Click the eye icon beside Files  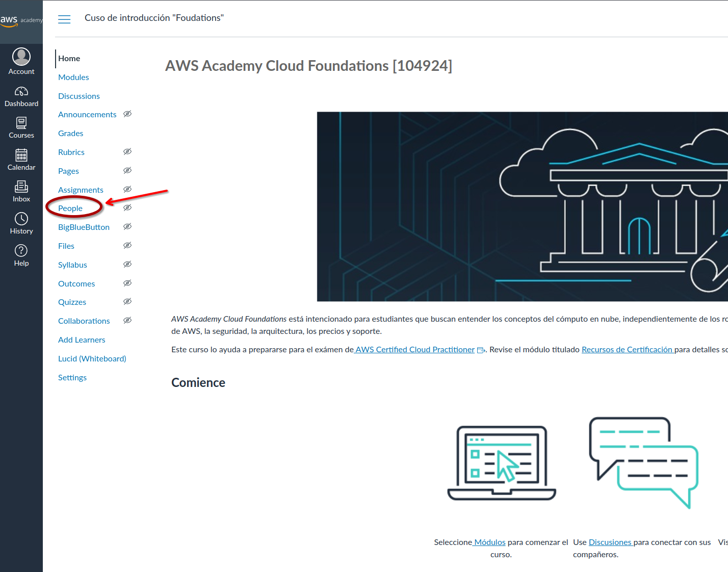point(127,246)
